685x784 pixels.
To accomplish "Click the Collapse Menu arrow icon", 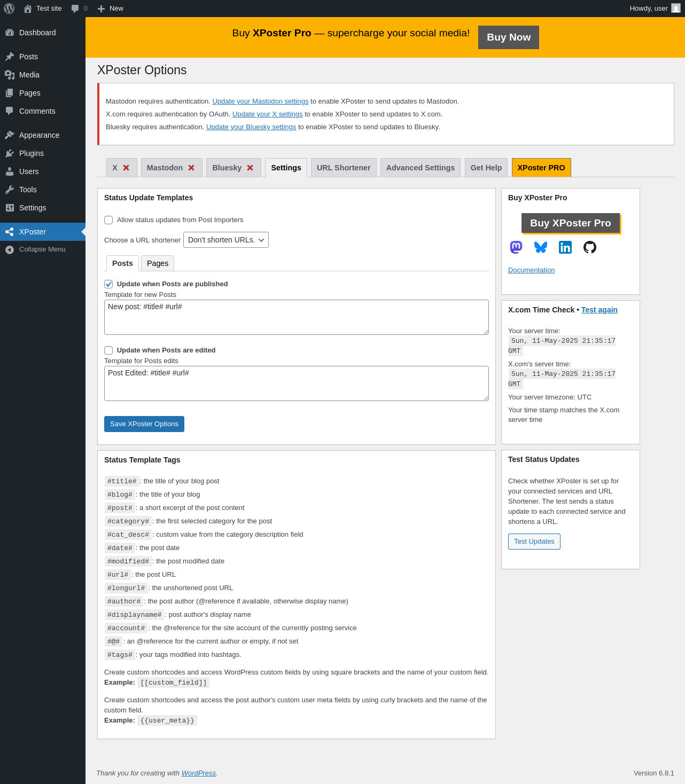I will point(10,249).
